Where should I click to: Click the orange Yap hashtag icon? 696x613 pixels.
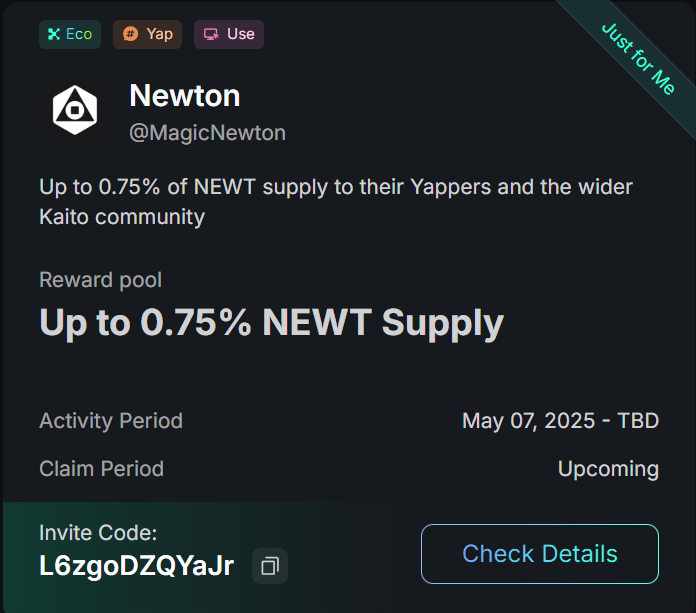coord(130,34)
